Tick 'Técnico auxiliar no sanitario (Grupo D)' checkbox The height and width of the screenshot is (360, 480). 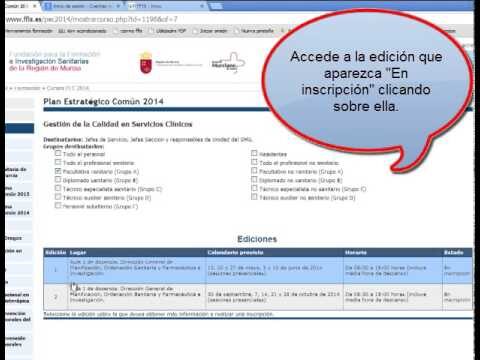(x=254, y=197)
